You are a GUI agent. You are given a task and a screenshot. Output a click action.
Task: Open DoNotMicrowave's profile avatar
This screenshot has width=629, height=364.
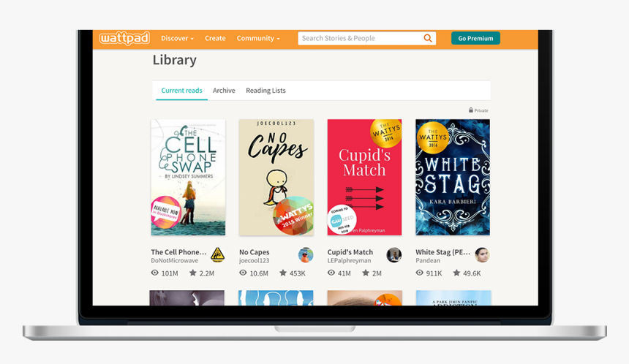click(217, 255)
